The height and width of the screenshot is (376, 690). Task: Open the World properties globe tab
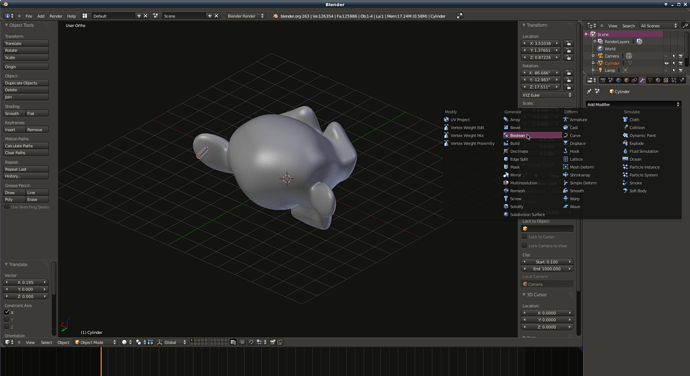pos(618,81)
